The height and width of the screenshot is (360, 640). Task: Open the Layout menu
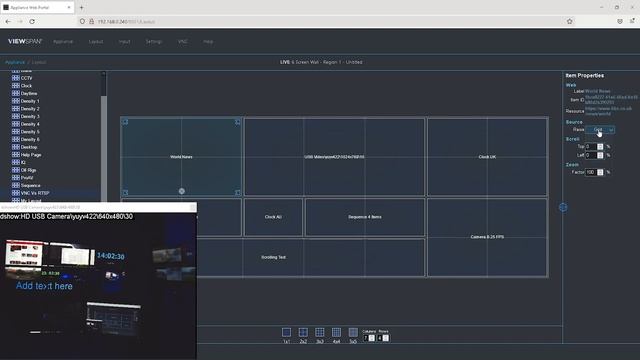(96, 42)
